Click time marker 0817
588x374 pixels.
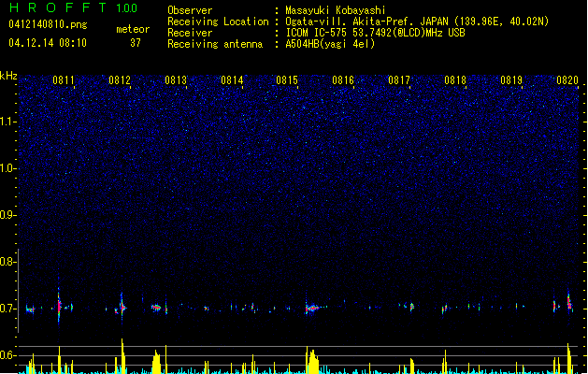coord(399,80)
